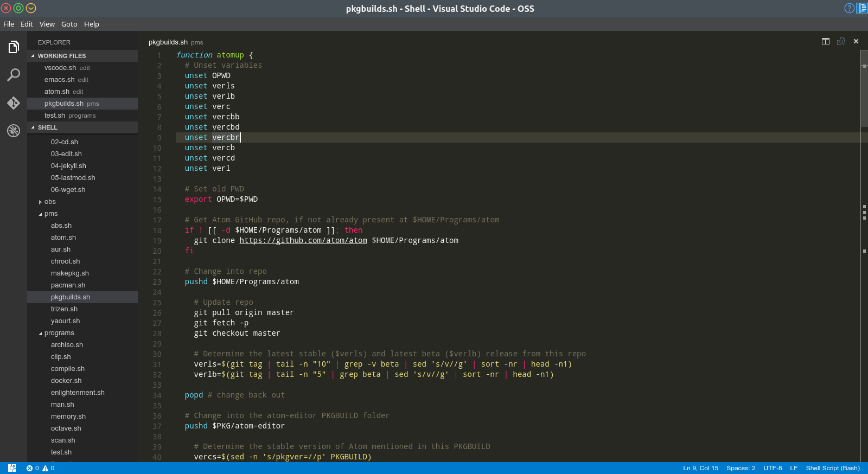Image resolution: width=868 pixels, height=474 pixels.
Task: Open the View menu
Action: pos(47,24)
